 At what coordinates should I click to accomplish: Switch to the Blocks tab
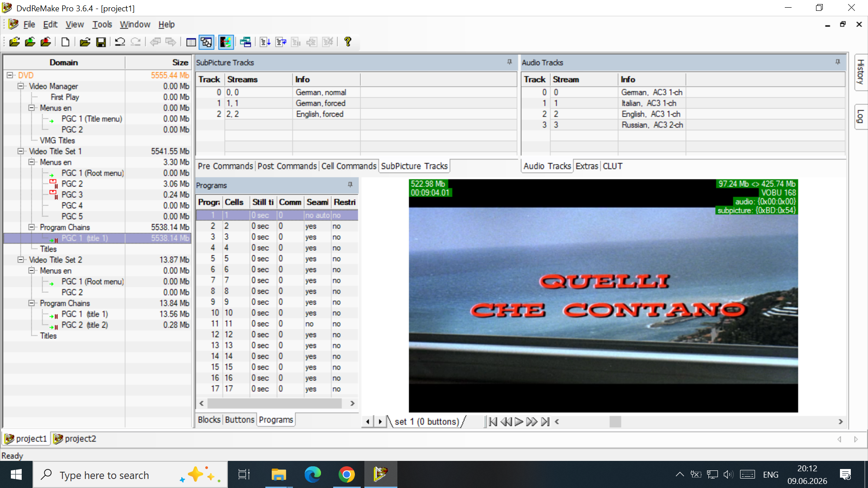tap(209, 420)
